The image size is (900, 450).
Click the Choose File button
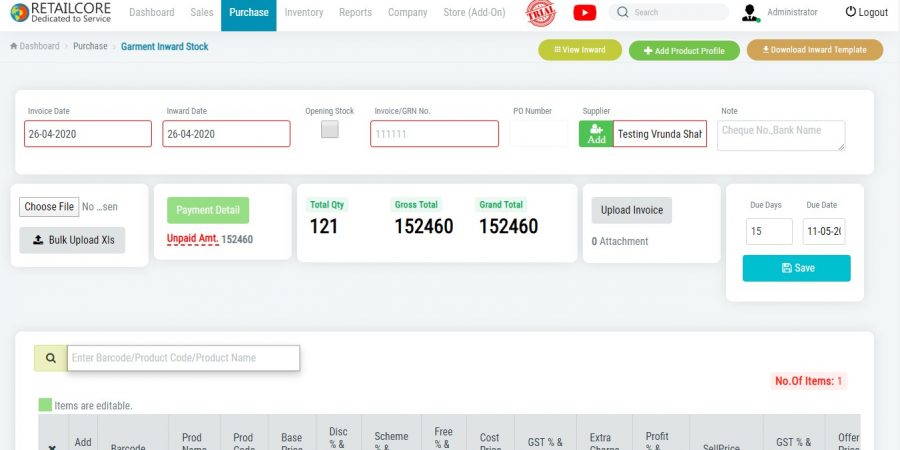coord(49,207)
